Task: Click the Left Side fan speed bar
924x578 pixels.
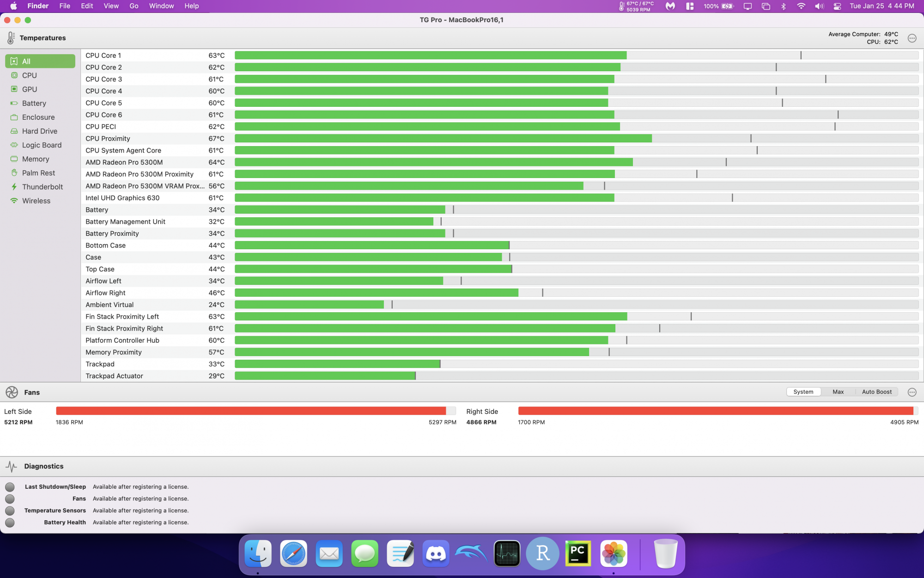Action: pos(256,411)
